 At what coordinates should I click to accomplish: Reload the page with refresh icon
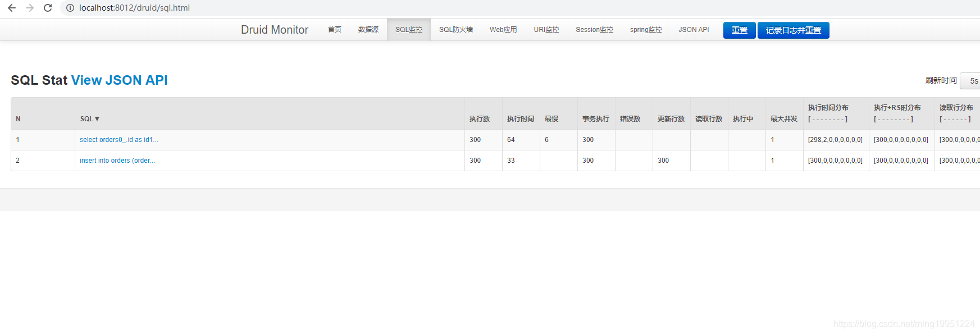tap(48, 8)
